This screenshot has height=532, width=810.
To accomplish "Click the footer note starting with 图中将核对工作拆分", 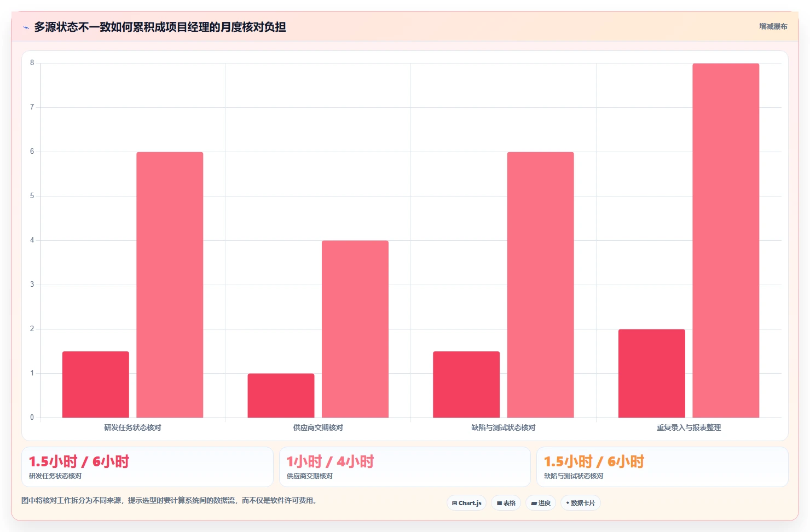I will 170,500.
